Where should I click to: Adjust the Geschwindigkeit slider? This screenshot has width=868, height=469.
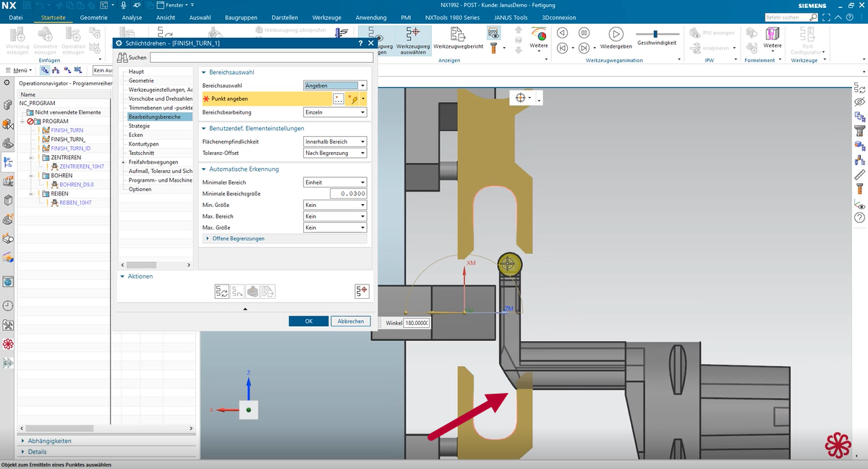coord(656,34)
